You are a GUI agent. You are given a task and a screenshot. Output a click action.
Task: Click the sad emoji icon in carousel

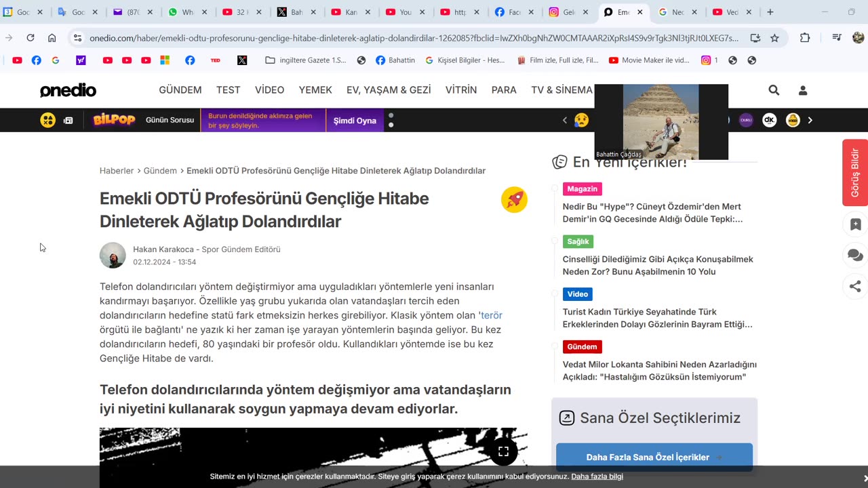(x=581, y=120)
